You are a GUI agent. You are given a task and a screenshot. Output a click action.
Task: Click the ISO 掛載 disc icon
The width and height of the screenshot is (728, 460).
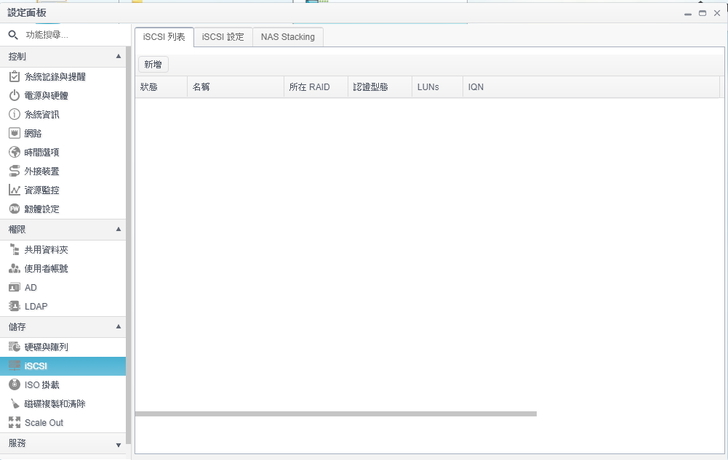click(x=14, y=385)
